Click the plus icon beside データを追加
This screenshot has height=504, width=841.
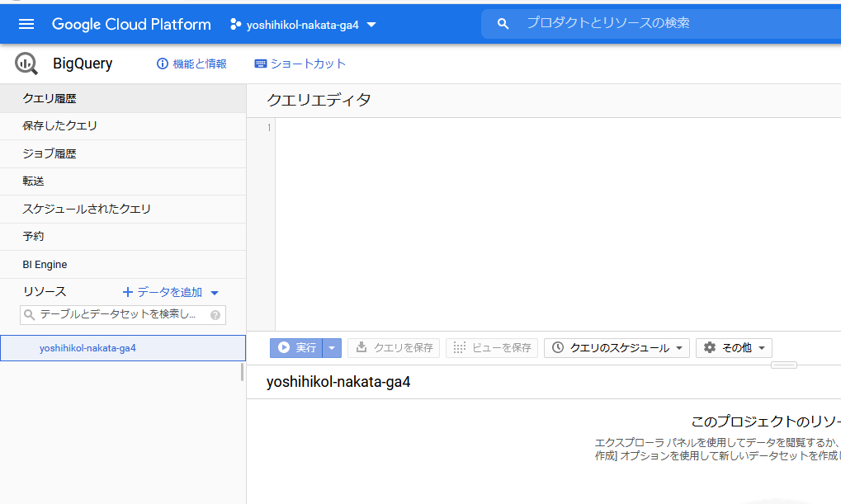point(128,292)
